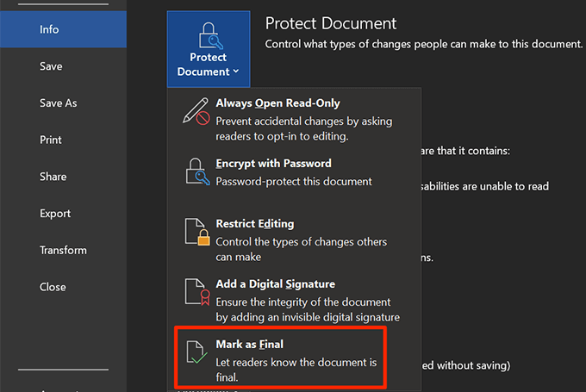Select Mark as Final option
Viewport: 586px width, 392px height.
249,344
